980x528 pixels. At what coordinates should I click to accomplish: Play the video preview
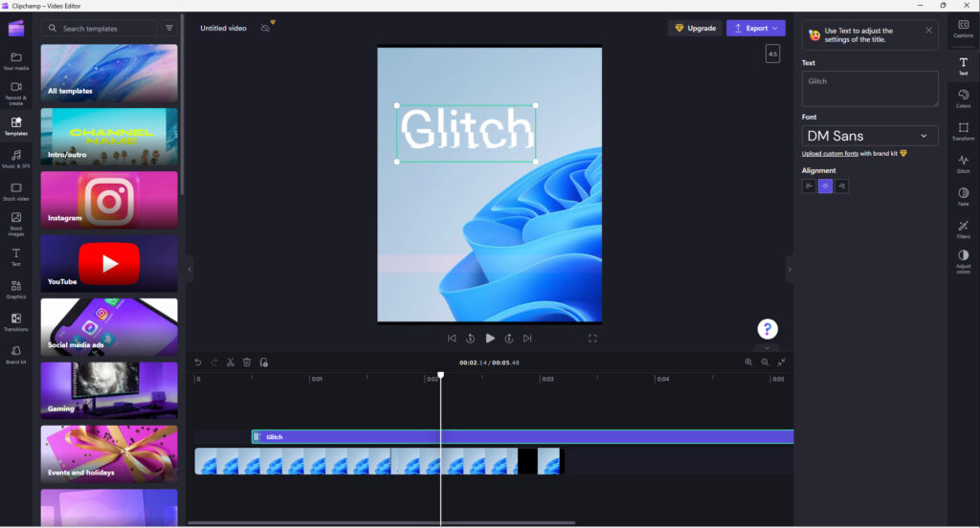490,338
